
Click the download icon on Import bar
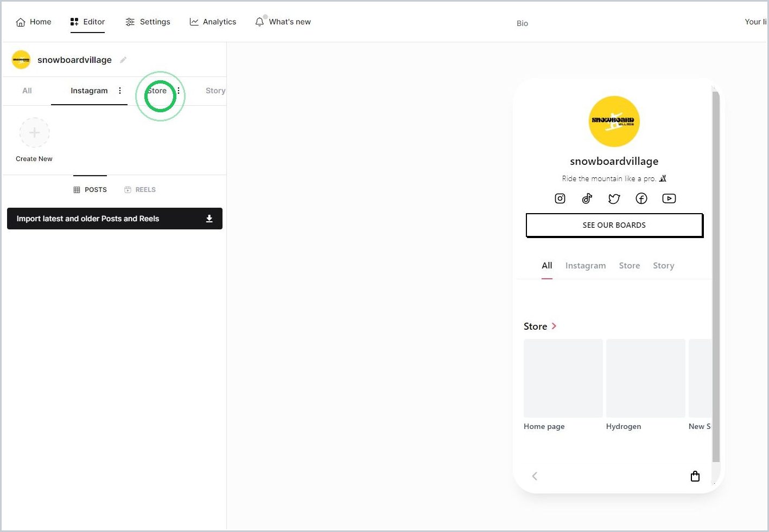tap(209, 219)
